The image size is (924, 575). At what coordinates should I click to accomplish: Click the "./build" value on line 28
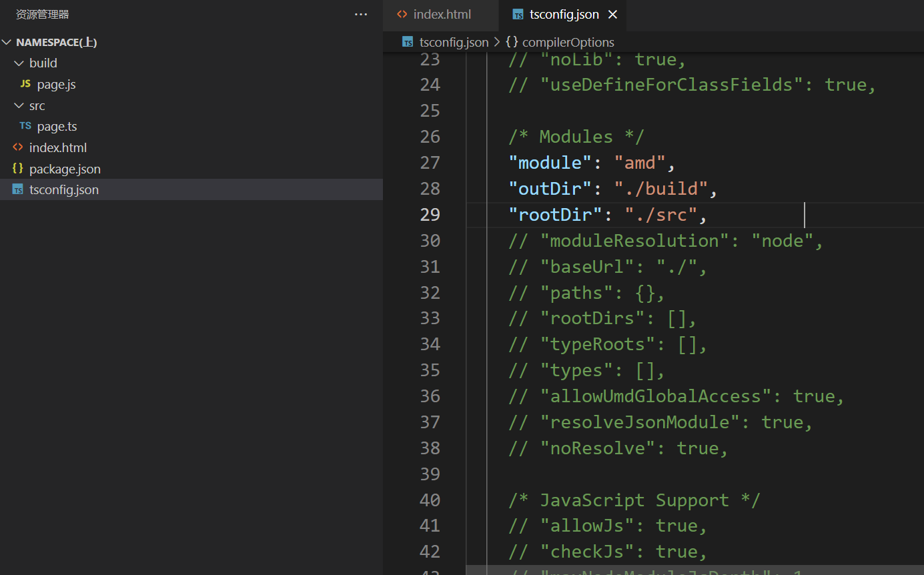(660, 189)
